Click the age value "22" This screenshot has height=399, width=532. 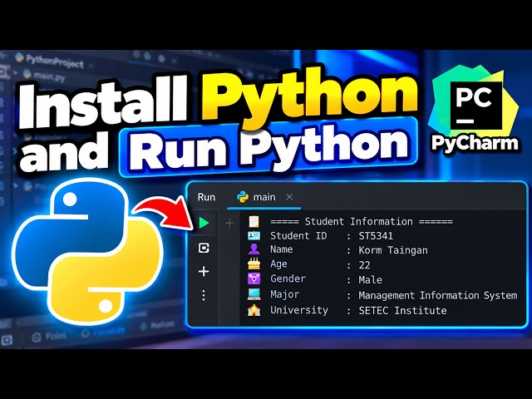coord(364,265)
